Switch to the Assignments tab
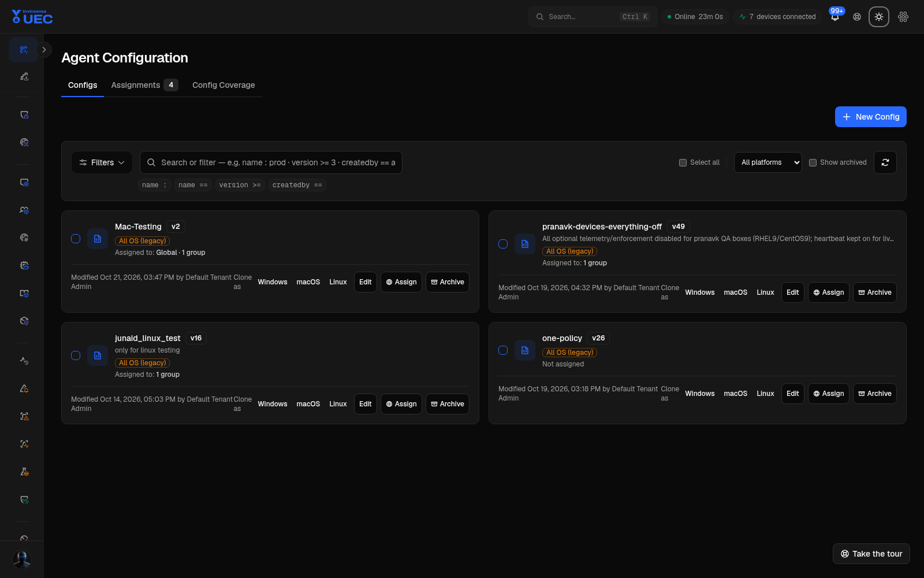This screenshot has width=924, height=578. click(144, 85)
